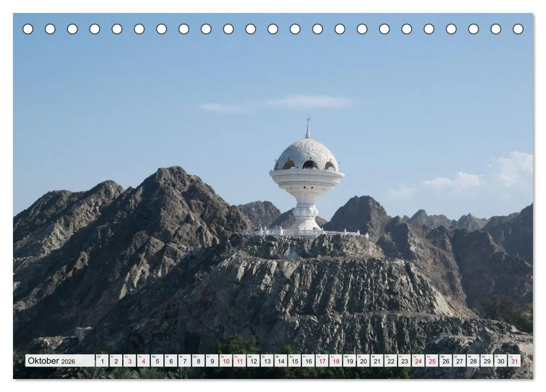Viewport: 546px width, 392px height.
Task: Click the red Saturday date 10
Action: 226,361
